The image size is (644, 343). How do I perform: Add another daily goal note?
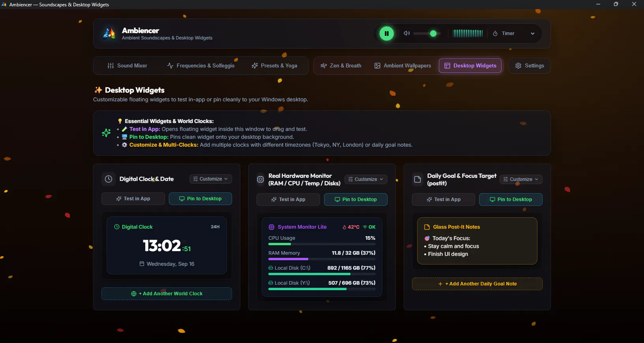[x=477, y=284]
